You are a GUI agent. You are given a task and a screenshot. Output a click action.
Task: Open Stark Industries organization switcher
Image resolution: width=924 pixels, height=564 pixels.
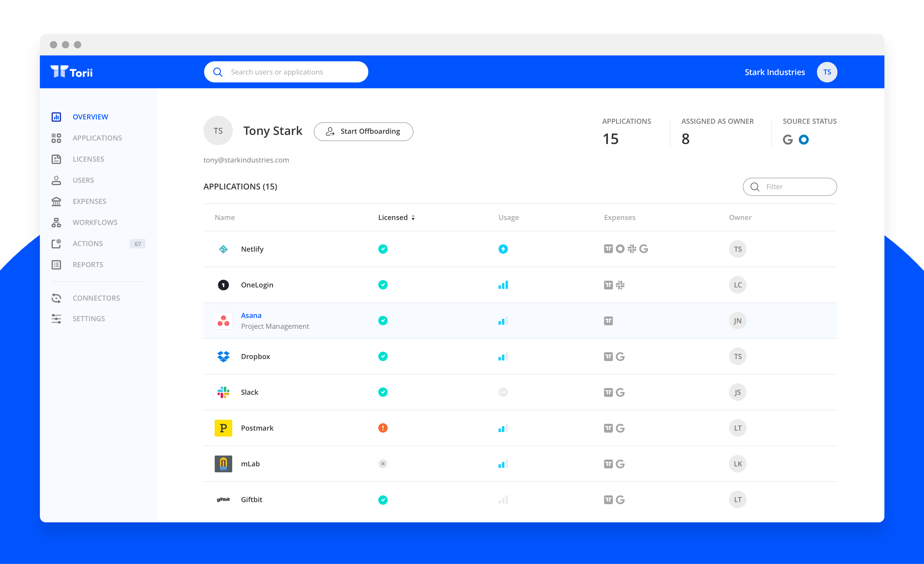point(774,72)
